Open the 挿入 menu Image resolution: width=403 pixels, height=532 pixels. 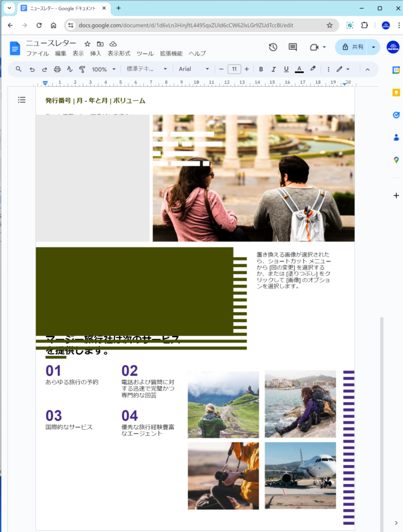(x=96, y=54)
